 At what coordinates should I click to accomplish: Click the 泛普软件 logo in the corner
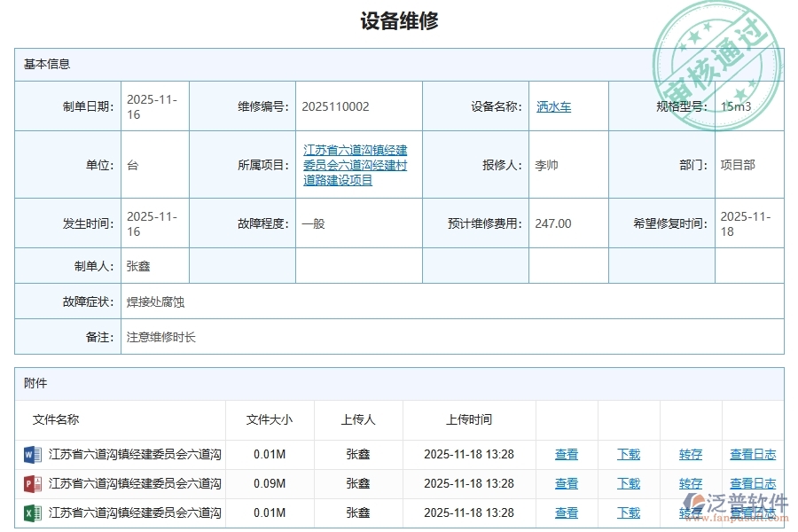pyautogui.click(x=736, y=503)
